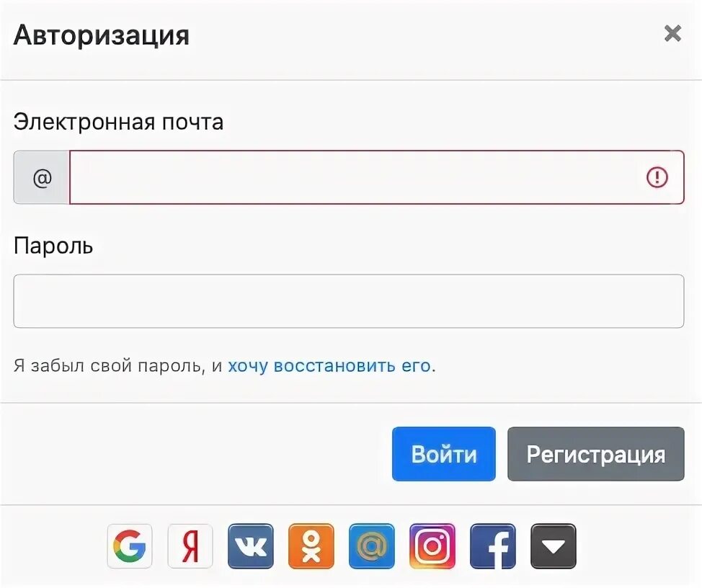
Task: Expand more login providers arrow
Action: point(554,546)
